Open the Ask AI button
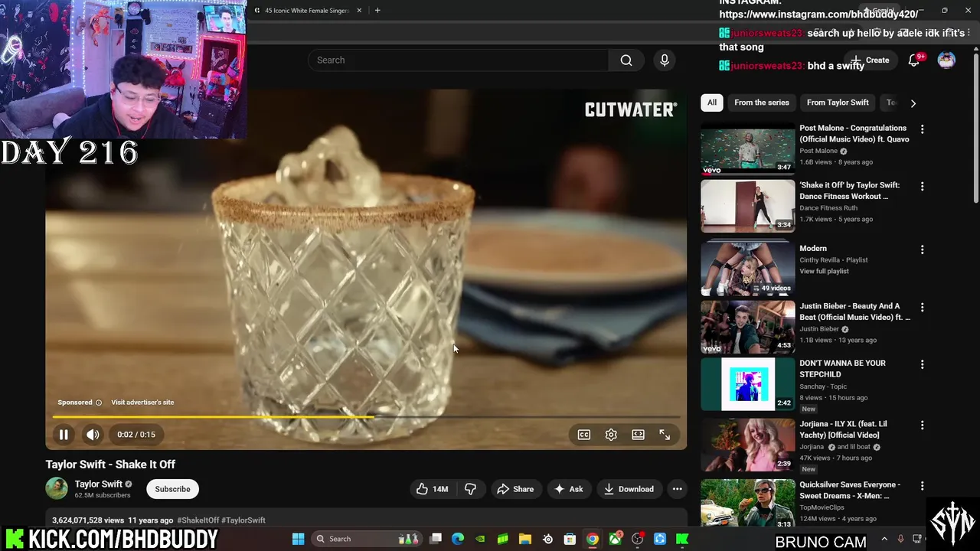This screenshot has height=551, width=980. (x=568, y=489)
